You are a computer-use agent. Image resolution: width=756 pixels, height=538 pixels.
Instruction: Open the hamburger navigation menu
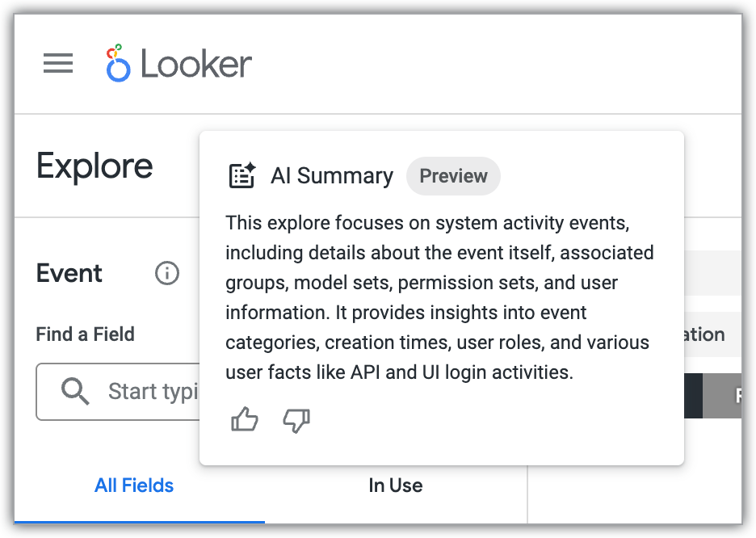(57, 64)
